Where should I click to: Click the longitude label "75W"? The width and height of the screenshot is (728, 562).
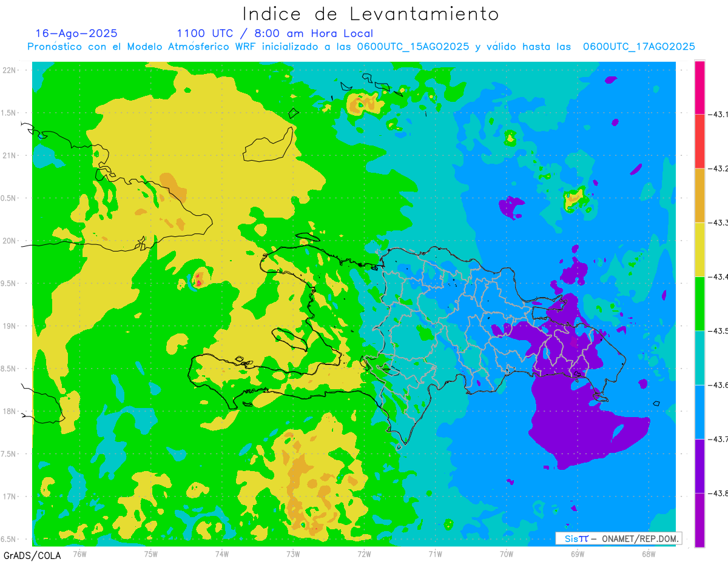[151, 554]
